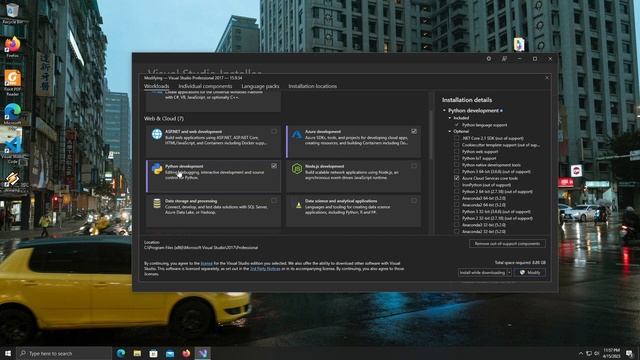Viewport: 640px width, 360px height.
Task: Collapse the Python development details node
Action: pos(444,110)
